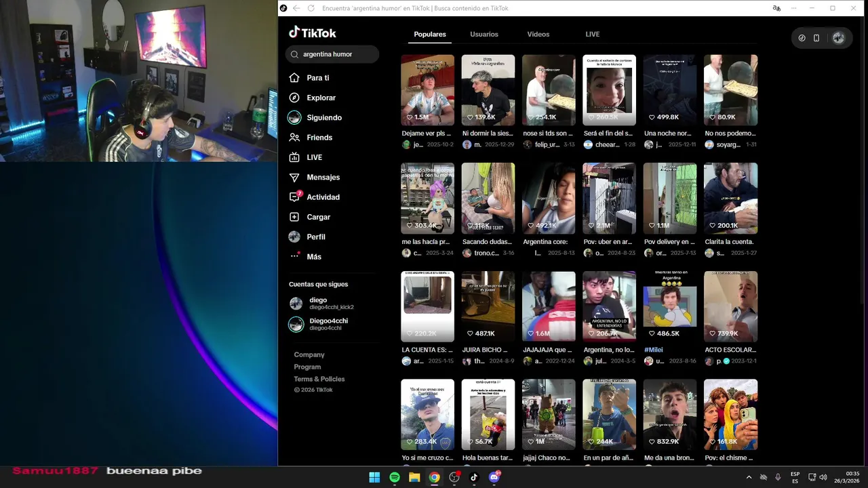This screenshot has width=868, height=488.
Task: Switch to the Videos tab
Action: (x=538, y=34)
